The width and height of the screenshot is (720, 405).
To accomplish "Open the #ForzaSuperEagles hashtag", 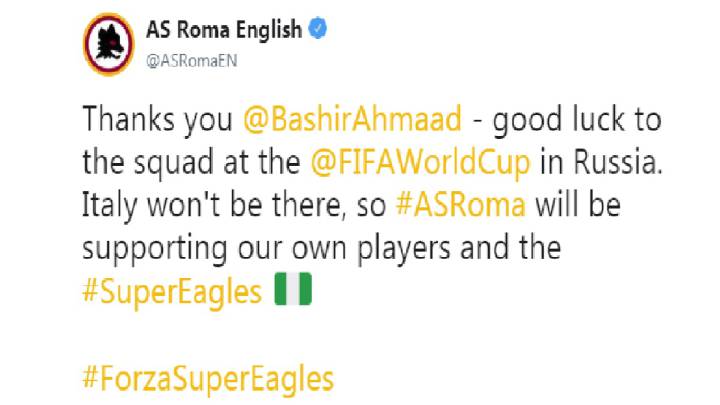I will click(208, 379).
